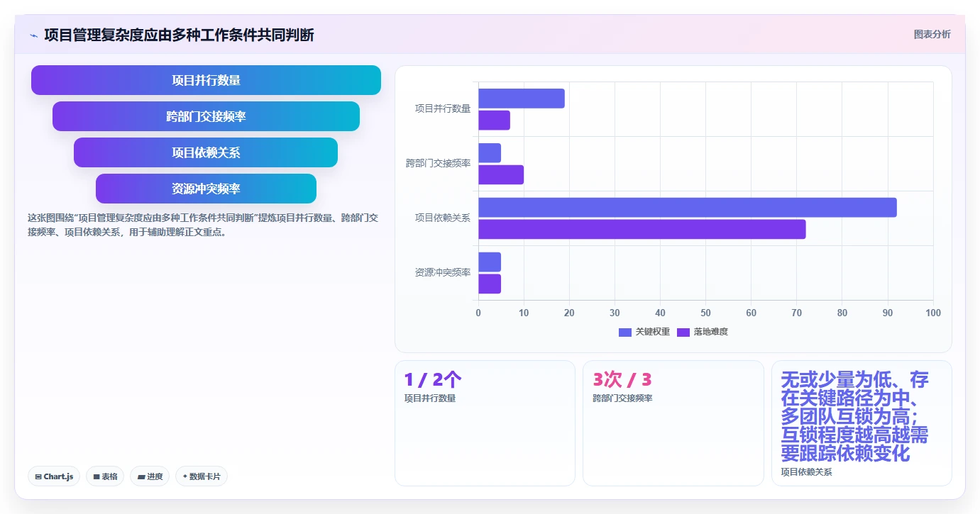
Task: Select the 资源冲突频率 funnel bar
Action: point(206,189)
